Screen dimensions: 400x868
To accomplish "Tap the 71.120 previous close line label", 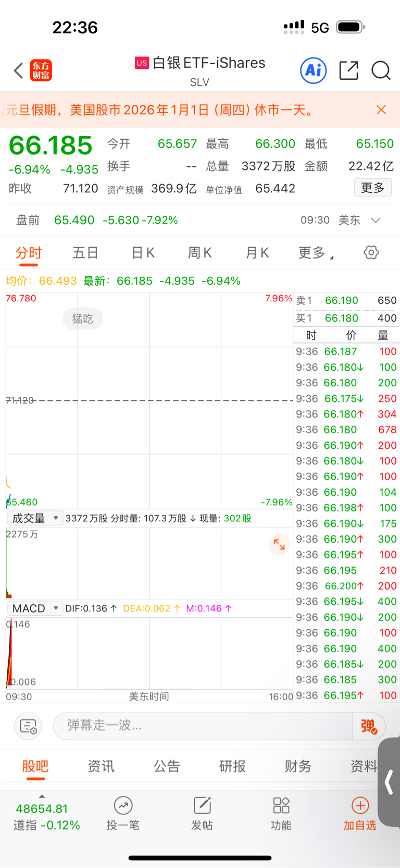I will pos(20,400).
